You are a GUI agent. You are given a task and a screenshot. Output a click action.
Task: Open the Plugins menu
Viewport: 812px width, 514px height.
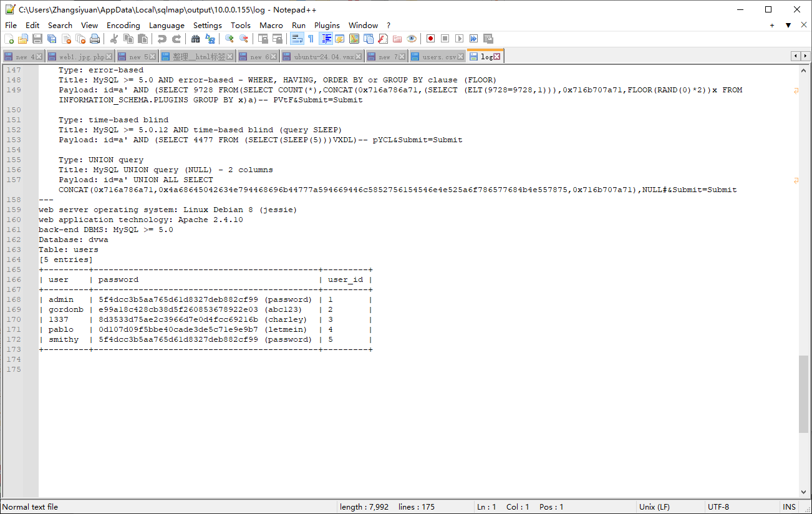click(327, 25)
